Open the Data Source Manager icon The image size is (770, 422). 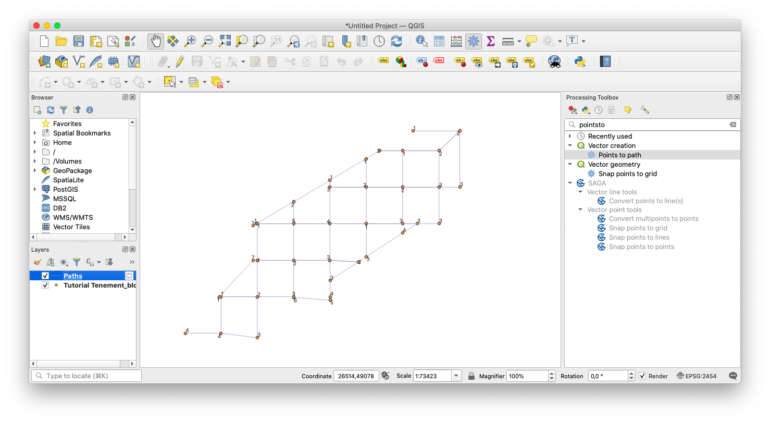[44, 61]
